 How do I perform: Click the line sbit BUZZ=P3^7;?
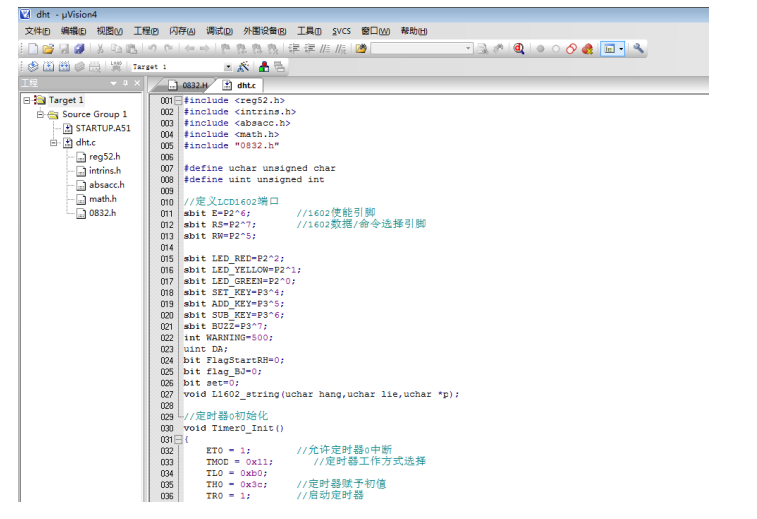point(225,326)
